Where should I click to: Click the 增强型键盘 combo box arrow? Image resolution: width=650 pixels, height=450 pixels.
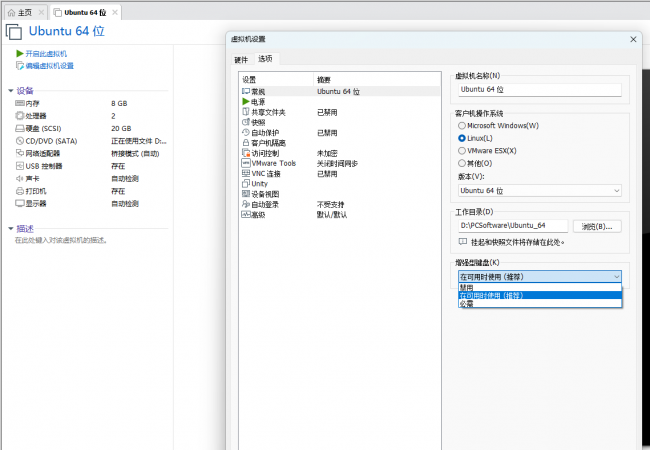616,276
